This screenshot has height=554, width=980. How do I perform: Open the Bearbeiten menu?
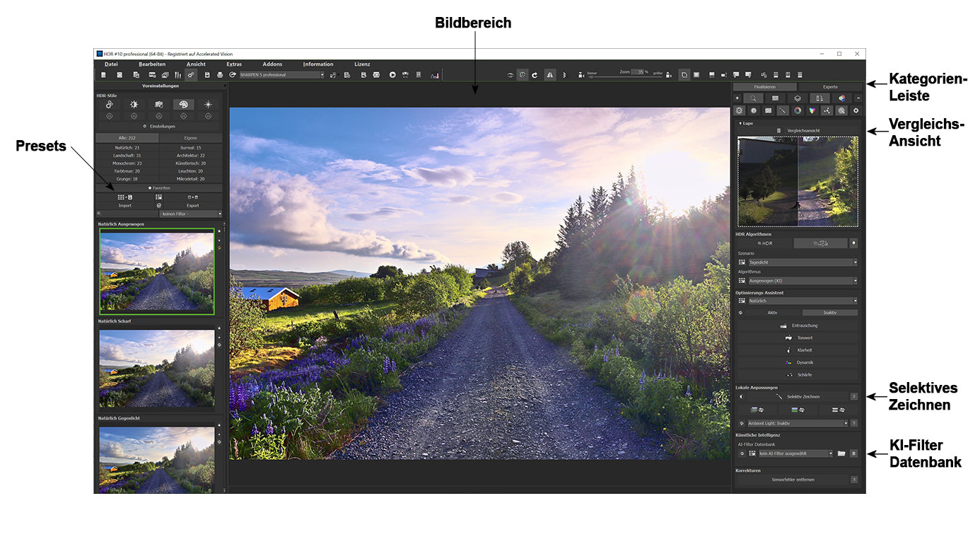152,64
